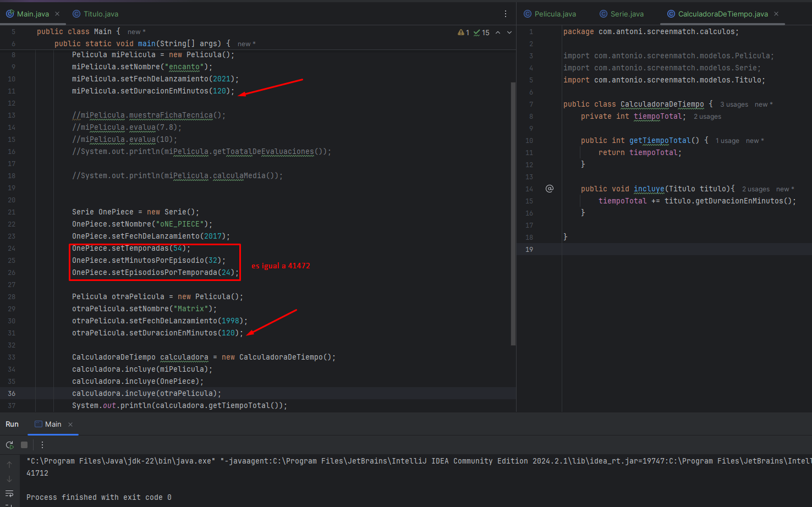Image resolution: width=812 pixels, height=507 pixels.
Task: Click the Stop process icon
Action: coord(24,445)
